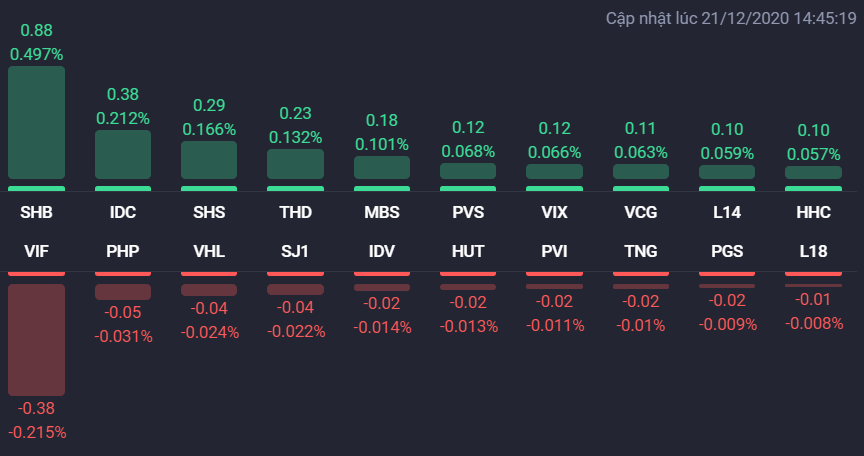864x456 pixels.
Task: Click the tall green SHB bar
Action: tap(36, 124)
